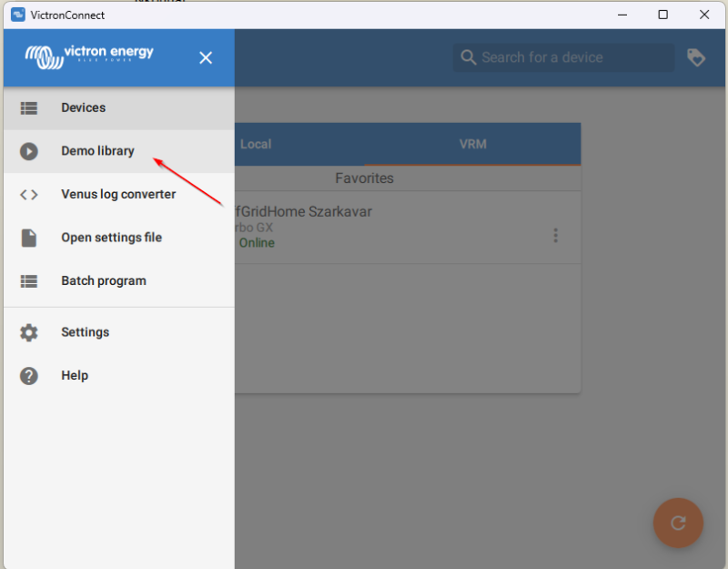Minimize the VictronConnect window
This screenshot has height=569, width=728.
(622, 15)
